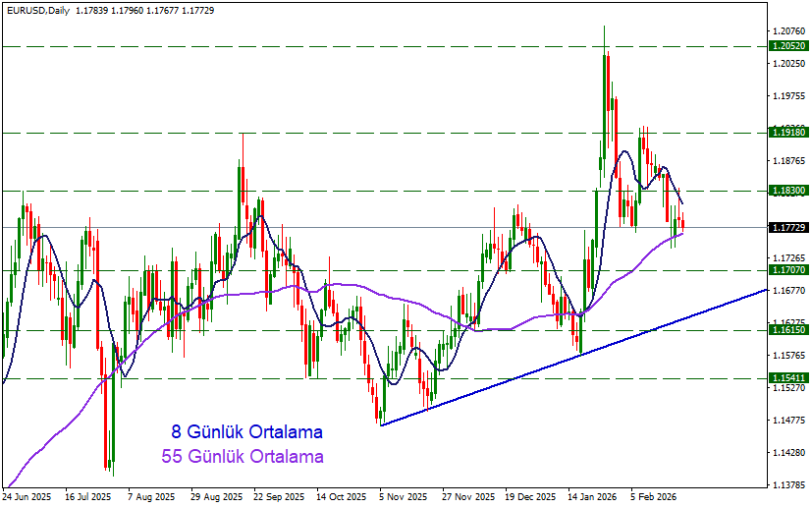Click the 1.20760 value on price axis
812x508 pixels.
coord(788,31)
